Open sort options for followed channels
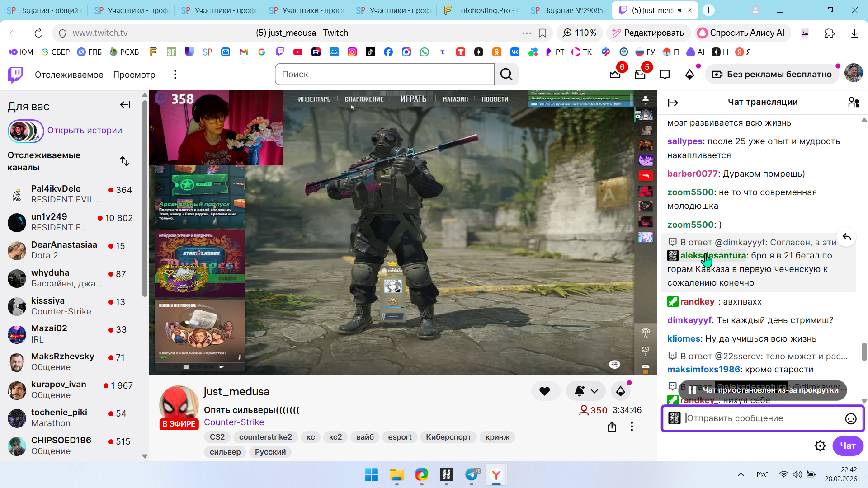This screenshot has height=488, width=868. [125, 161]
